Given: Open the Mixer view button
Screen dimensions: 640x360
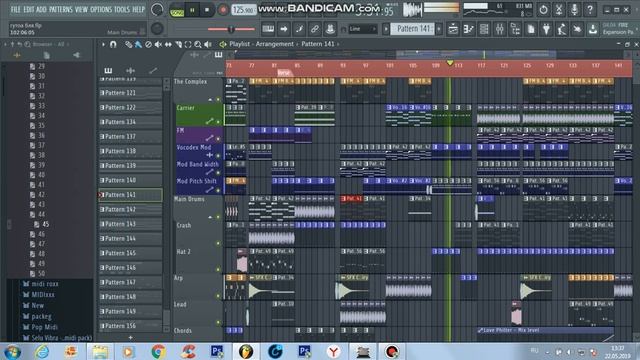Looking at the screenshot, I should (500, 29).
